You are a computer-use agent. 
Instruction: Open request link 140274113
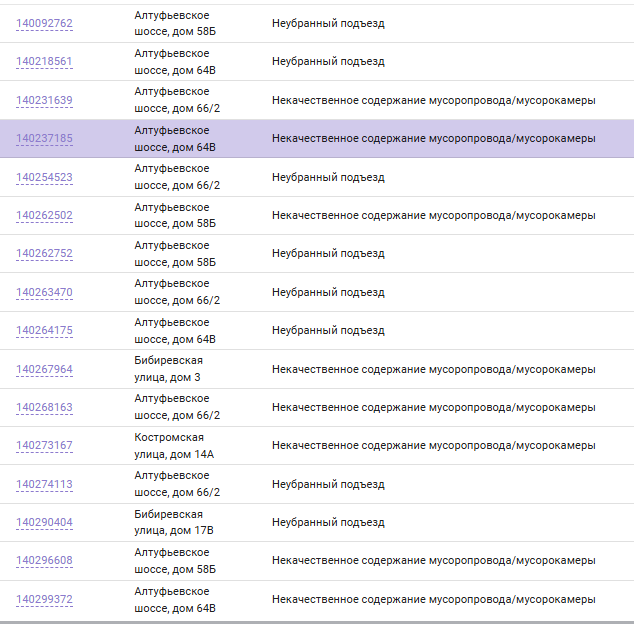point(44,484)
